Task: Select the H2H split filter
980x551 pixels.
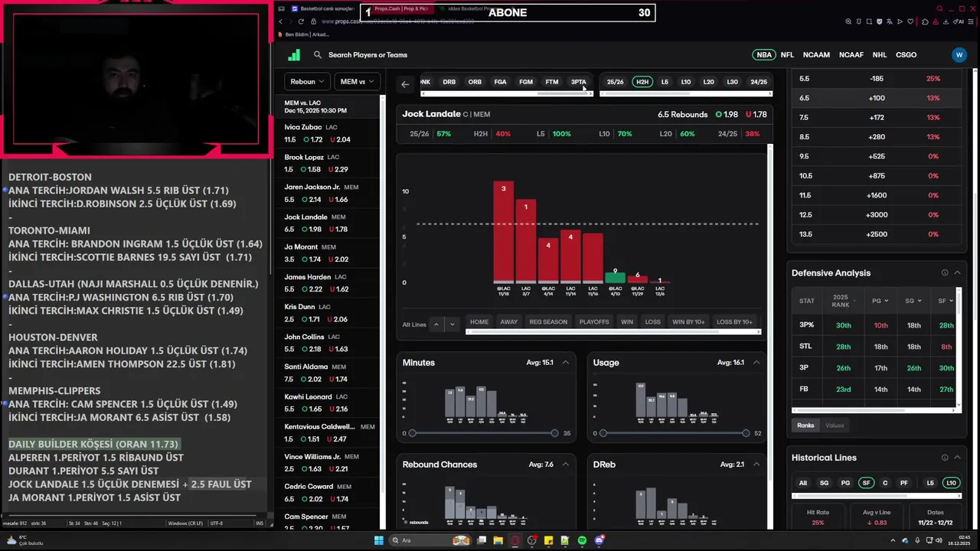Action: tap(642, 82)
